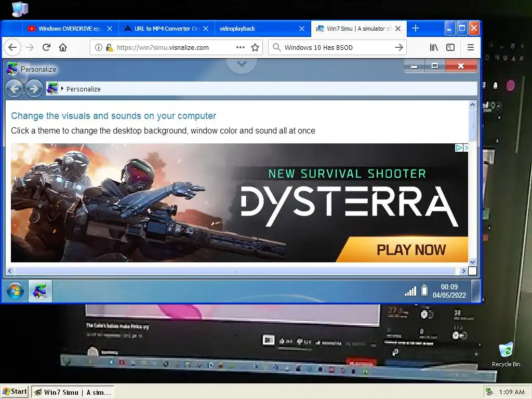Viewport: 532px width, 399px height.
Task: Click Personalize in the breadcrumb bar
Action: tap(84, 89)
